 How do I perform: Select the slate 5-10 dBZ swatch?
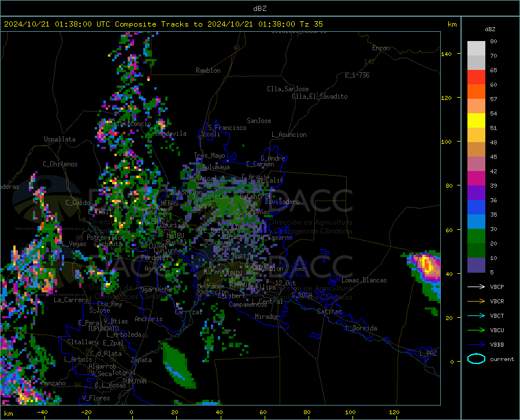pyautogui.click(x=476, y=265)
